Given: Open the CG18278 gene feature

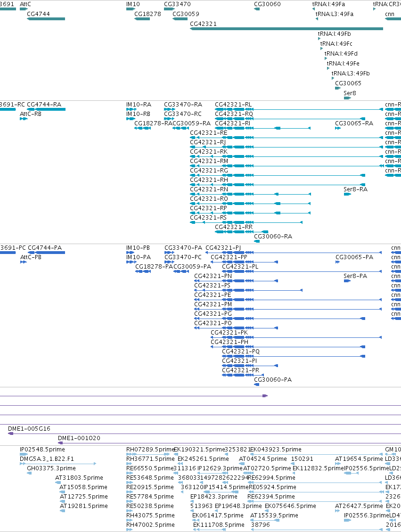Looking at the screenshot, I should 142,19.
